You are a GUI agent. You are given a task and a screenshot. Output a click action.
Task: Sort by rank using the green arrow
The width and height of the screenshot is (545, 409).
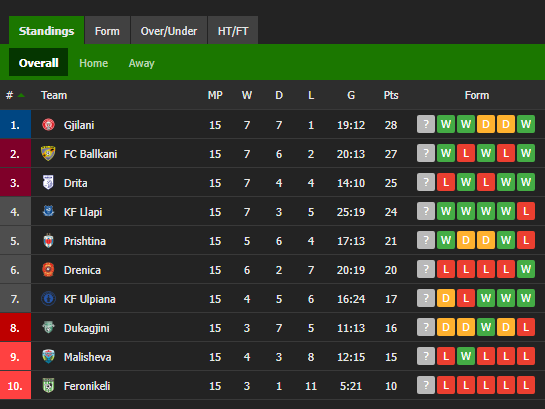pyautogui.click(x=21, y=95)
